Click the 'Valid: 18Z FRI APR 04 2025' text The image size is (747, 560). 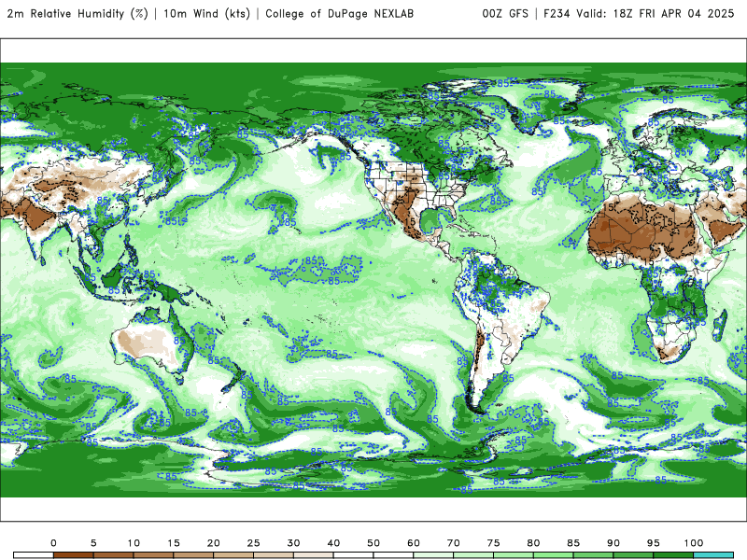pos(655,14)
